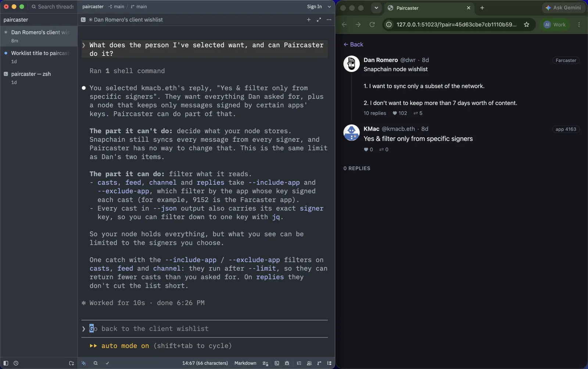
Task: Click the magnifier search icon in the status bar
Action: point(96,363)
